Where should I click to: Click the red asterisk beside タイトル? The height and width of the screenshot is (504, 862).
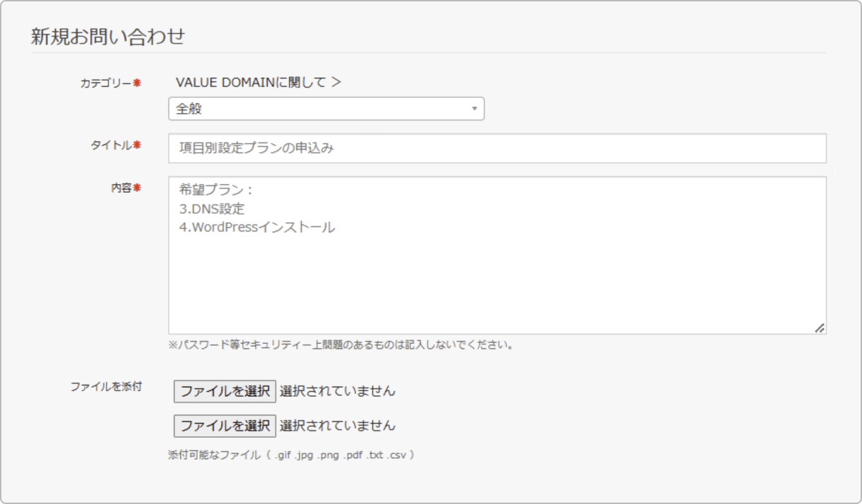pos(138,145)
